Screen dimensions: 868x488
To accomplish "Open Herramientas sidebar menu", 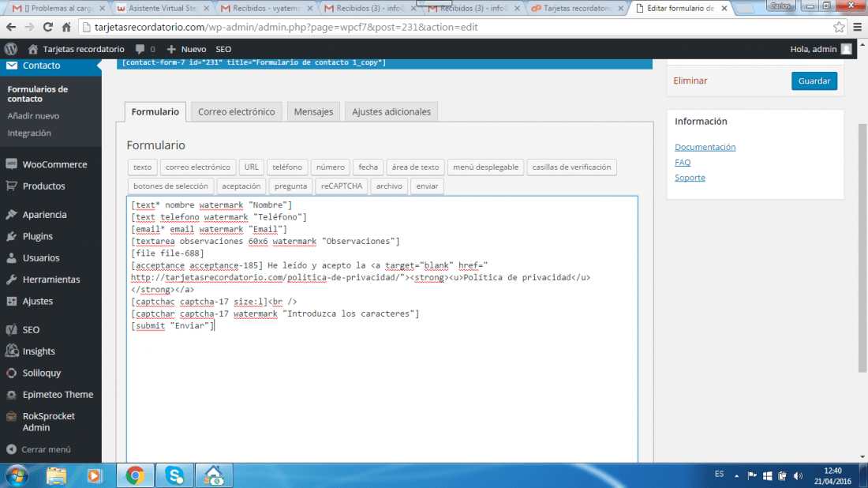I will pyautogui.click(x=51, y=280).
